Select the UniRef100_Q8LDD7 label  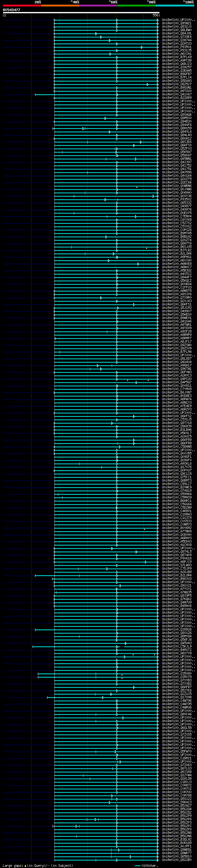[177, 358]
